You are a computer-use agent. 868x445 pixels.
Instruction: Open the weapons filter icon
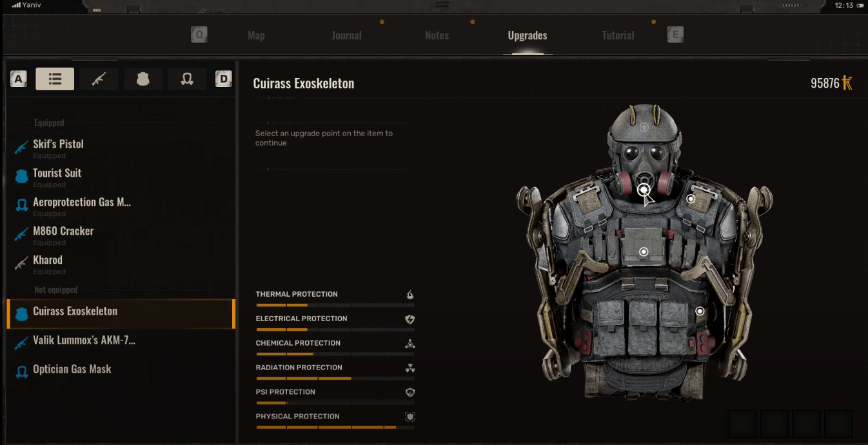(98, 79)
